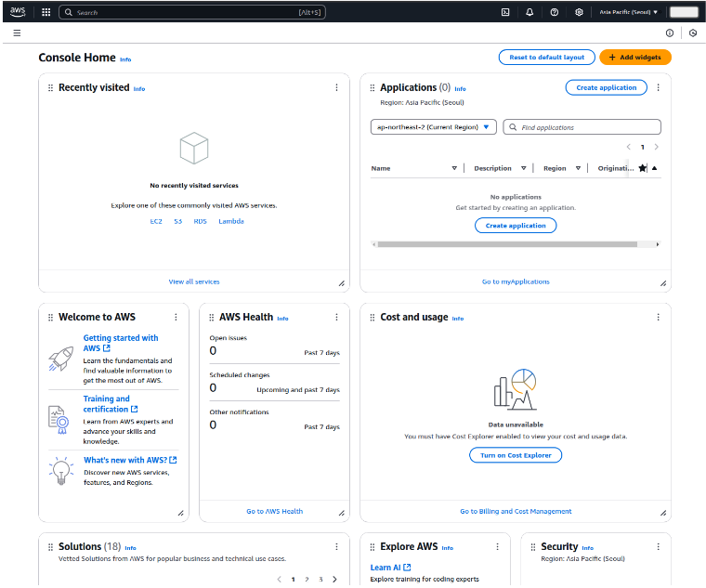The width and height of the screenshot is (706, 588).
Task: Open the Learn AI link
Action: (390, 568)
